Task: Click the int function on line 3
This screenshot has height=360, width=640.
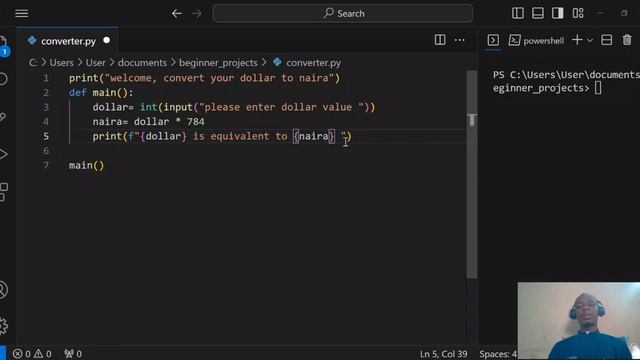Action: [149, 107]
